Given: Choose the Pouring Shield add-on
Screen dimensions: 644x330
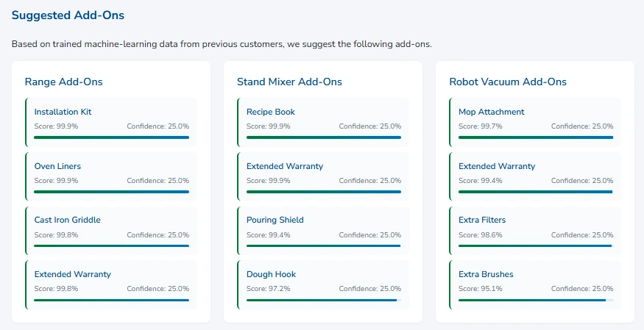Looking at the screenshot, I should point(323,226).
